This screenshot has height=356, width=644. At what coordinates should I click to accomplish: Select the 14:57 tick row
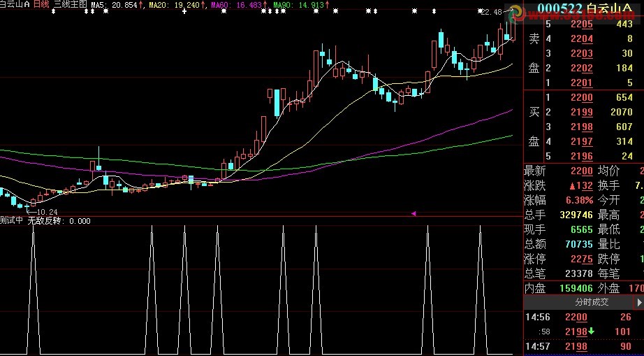coord(584,347)
